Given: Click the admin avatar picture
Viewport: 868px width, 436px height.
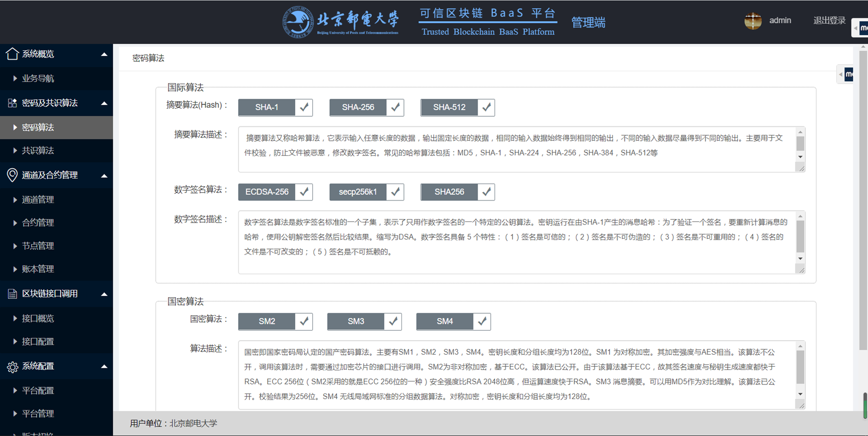Looking at the screenshot, I should tap(753, 21).
